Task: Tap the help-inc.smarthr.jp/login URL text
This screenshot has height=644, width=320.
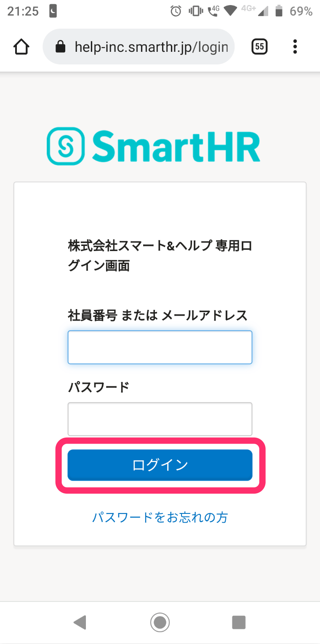Action: coord(151,47)
